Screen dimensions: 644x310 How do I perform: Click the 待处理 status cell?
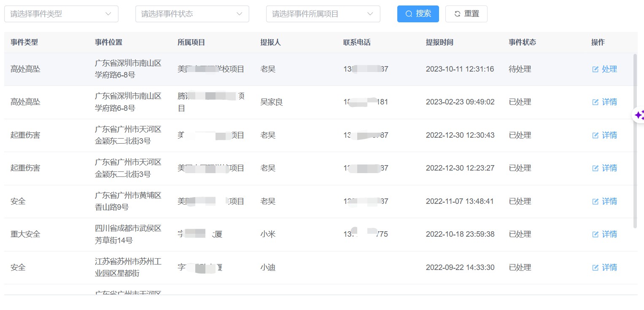520,69
